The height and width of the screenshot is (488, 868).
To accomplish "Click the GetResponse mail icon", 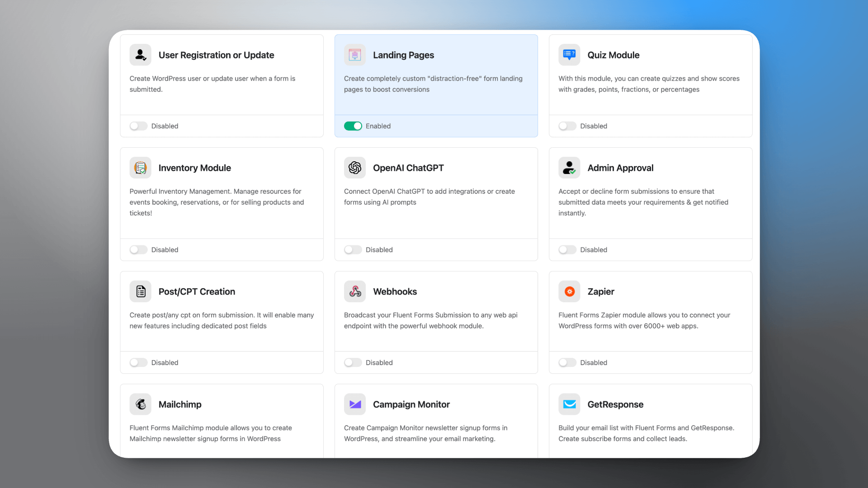I will pyautogui.click(x=569, y=404).
